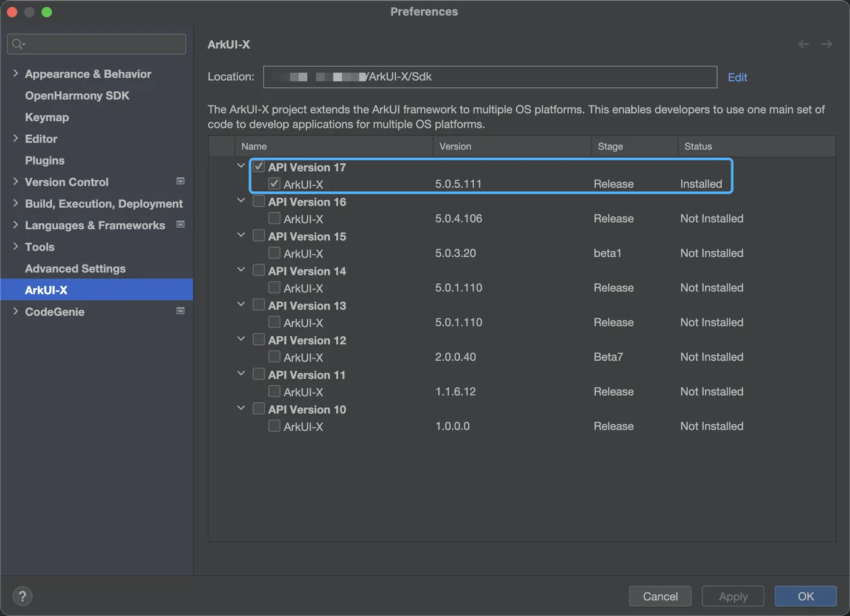The image size is (850, 616).
Task: Open the Keymap settings page
Action: pos(47,117)
